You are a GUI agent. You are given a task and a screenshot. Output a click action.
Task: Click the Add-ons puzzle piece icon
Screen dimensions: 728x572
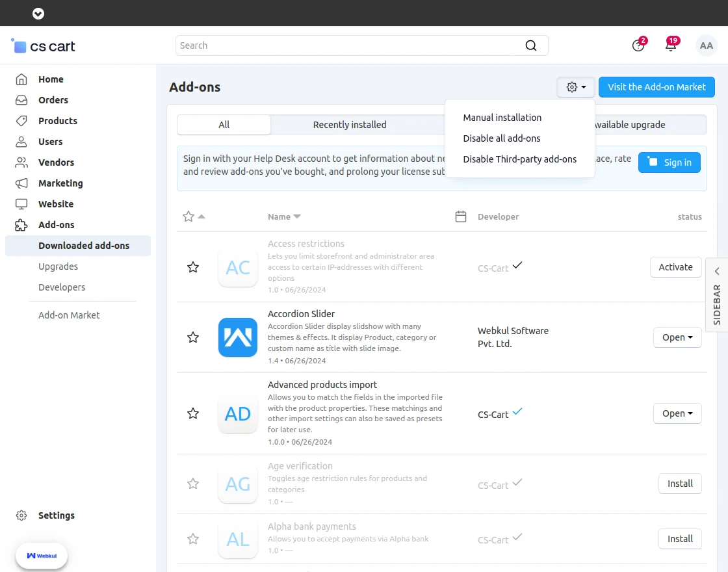point(21,225)
